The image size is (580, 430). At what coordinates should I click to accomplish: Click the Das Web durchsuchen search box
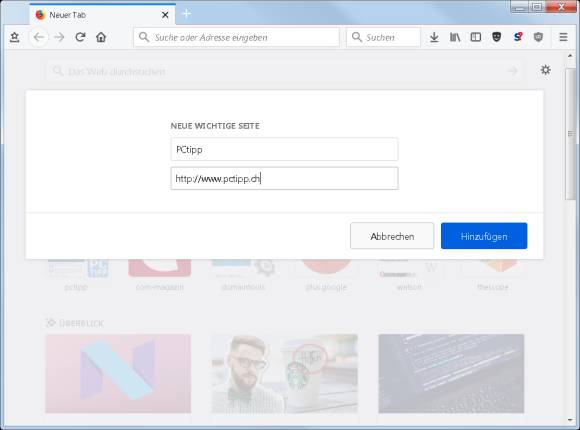284,71
